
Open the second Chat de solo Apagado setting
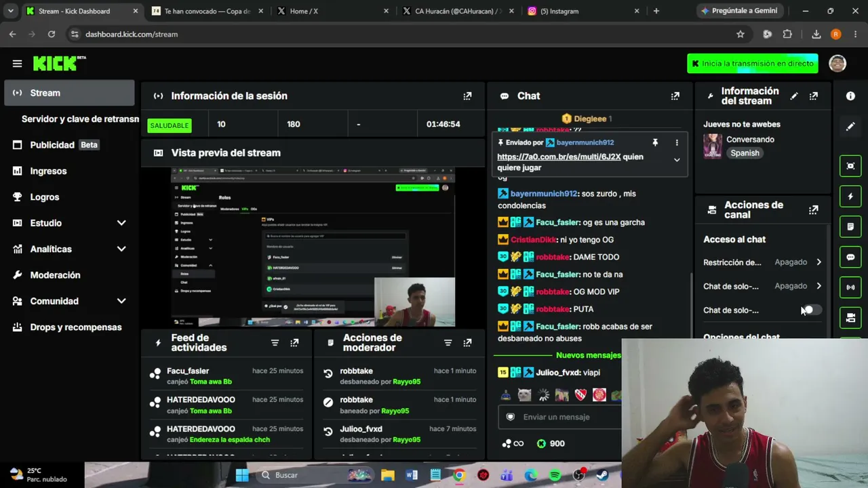(x=763, y=286)
